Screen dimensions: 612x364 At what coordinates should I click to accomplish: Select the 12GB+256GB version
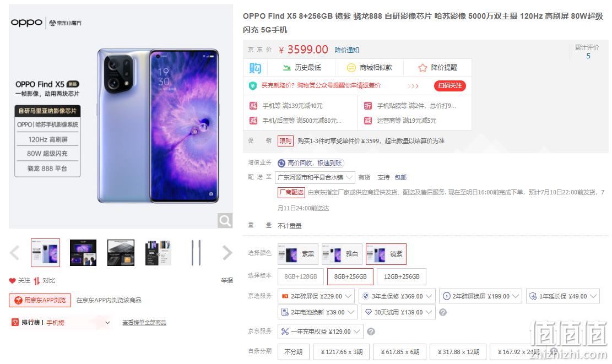402,276
